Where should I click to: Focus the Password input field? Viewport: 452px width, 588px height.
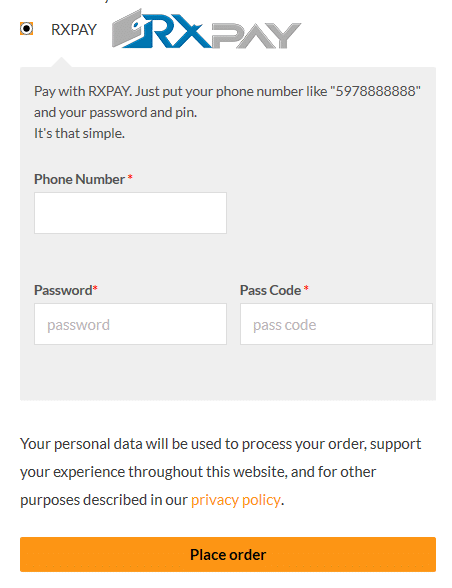click(x=131, y=324)
